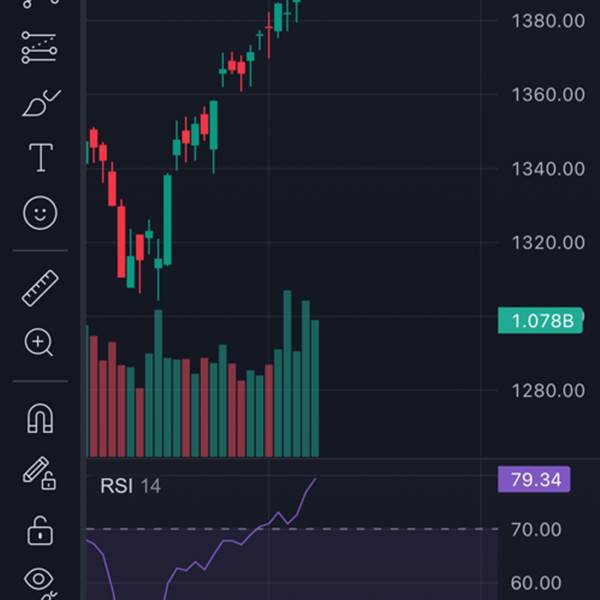Select the Text annotation tool
600x600 pixels.
tap(41, 157)
